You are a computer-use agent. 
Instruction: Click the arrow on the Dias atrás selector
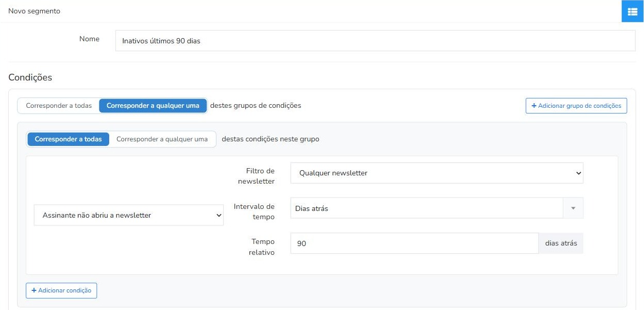click(573, 208)
